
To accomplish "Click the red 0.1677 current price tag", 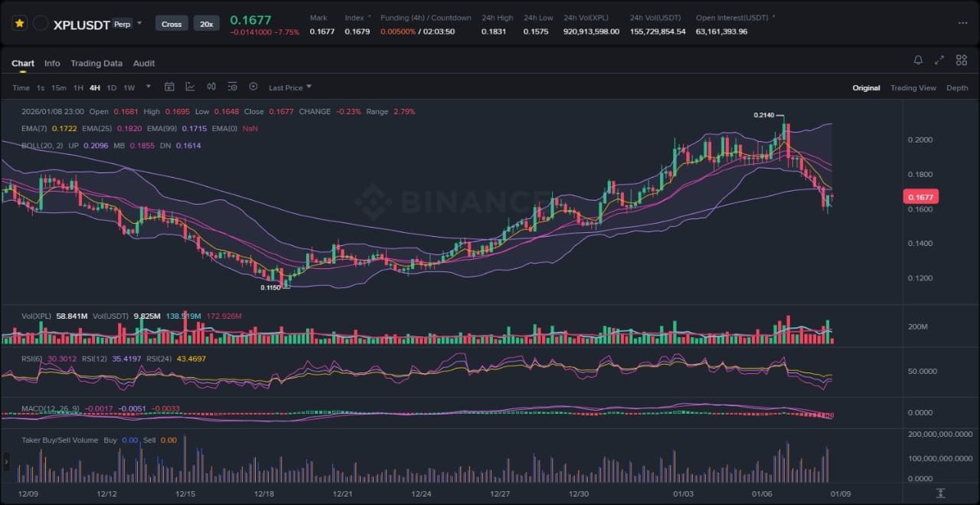I will coord(923,197).
